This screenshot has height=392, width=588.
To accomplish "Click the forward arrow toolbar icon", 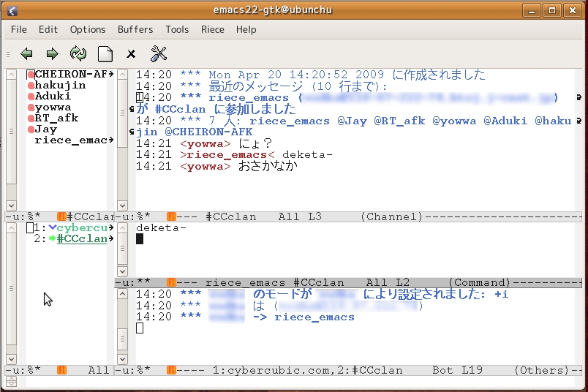I will coord(52,54).
